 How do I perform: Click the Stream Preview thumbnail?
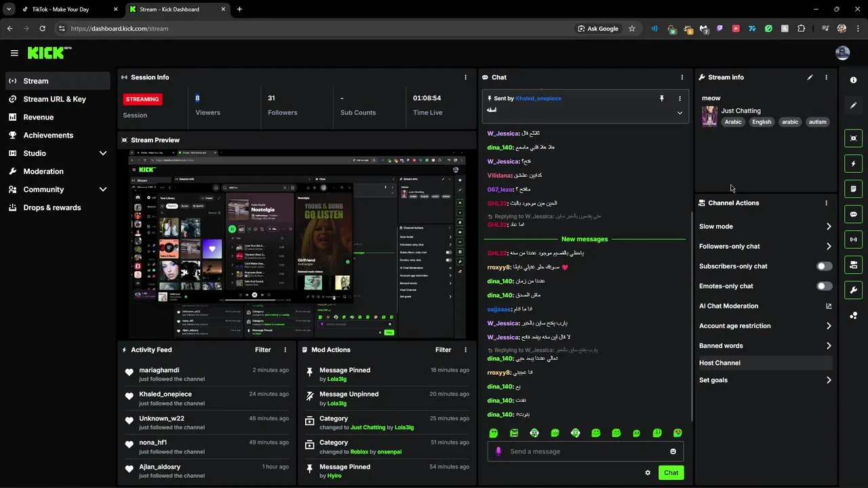pyautogui.click(x=297, y=244)
